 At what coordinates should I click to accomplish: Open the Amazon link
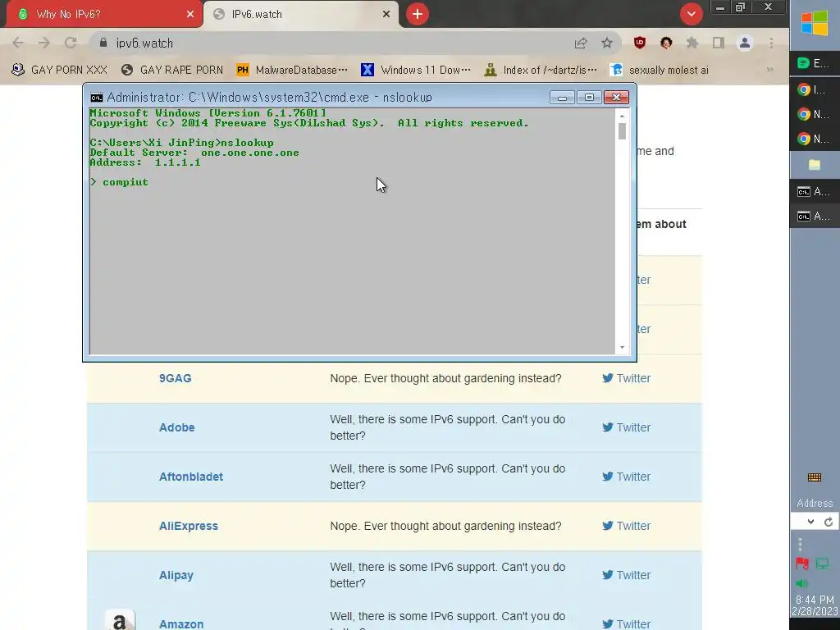(x=181, y=624)
